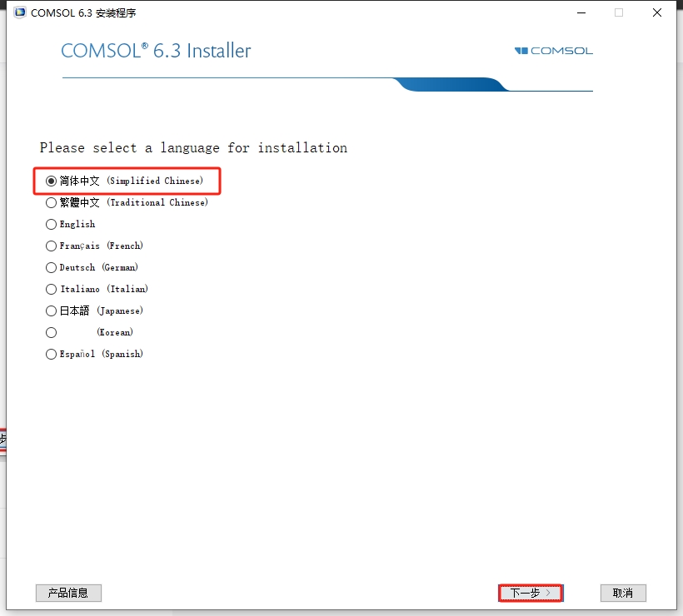Click the language selection prompt text
683x616 pixels.
(x=193, y=148)
